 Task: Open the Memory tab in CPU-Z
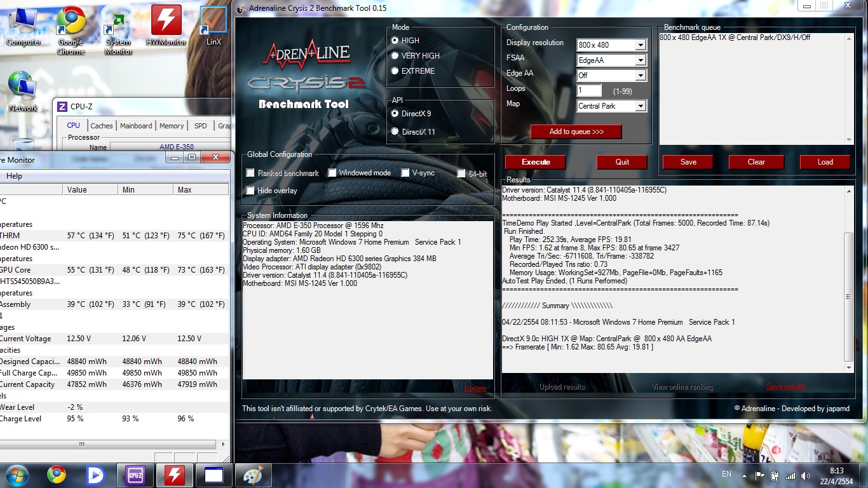click(x=172, y=126)
